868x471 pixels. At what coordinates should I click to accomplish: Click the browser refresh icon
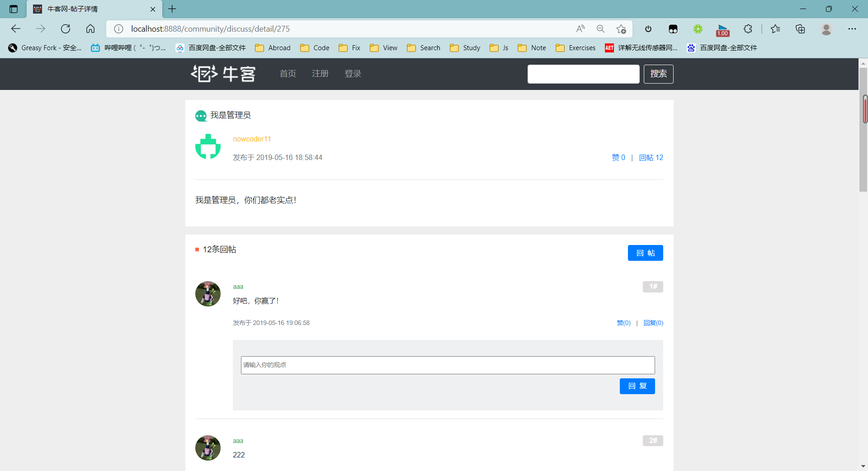pos(66,29)
